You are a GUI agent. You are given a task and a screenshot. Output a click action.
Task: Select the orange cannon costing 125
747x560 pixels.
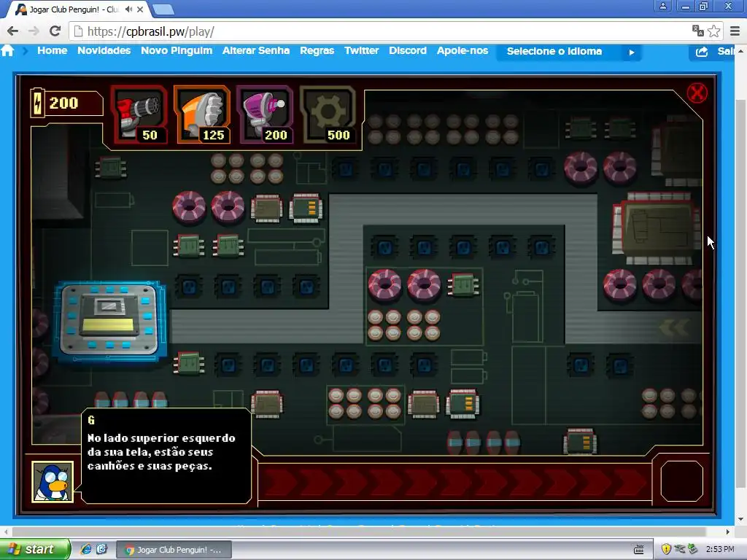pyautogui.click(x=203, y=114)
